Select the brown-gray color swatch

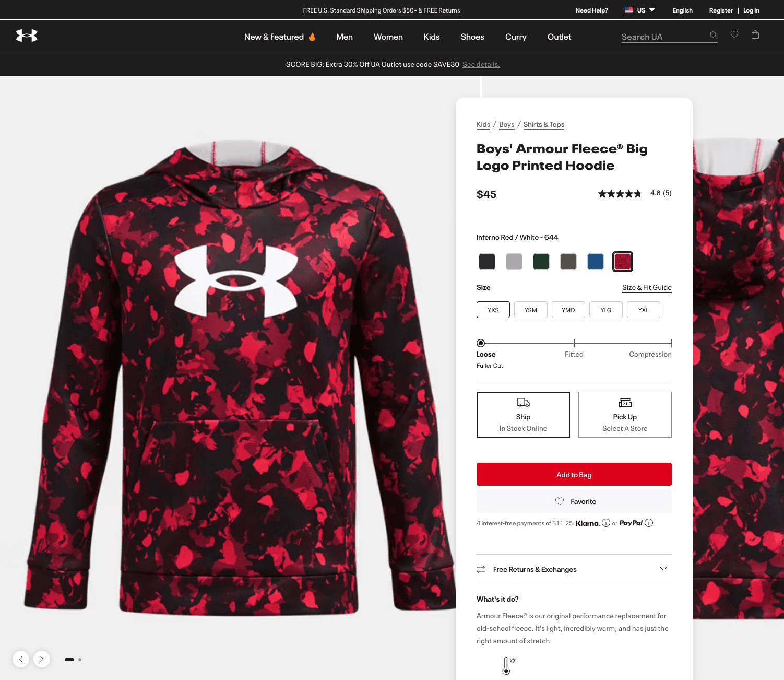(568, 262)
